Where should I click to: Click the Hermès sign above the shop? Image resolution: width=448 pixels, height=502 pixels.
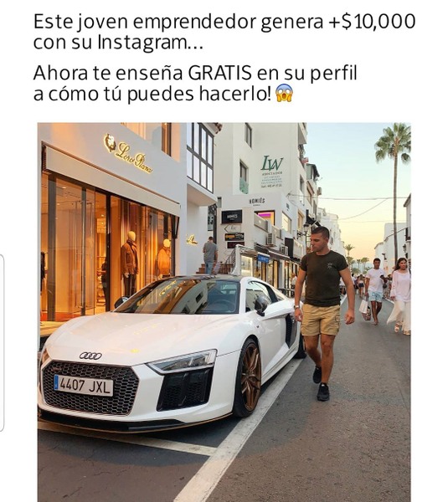click(257, 201)
